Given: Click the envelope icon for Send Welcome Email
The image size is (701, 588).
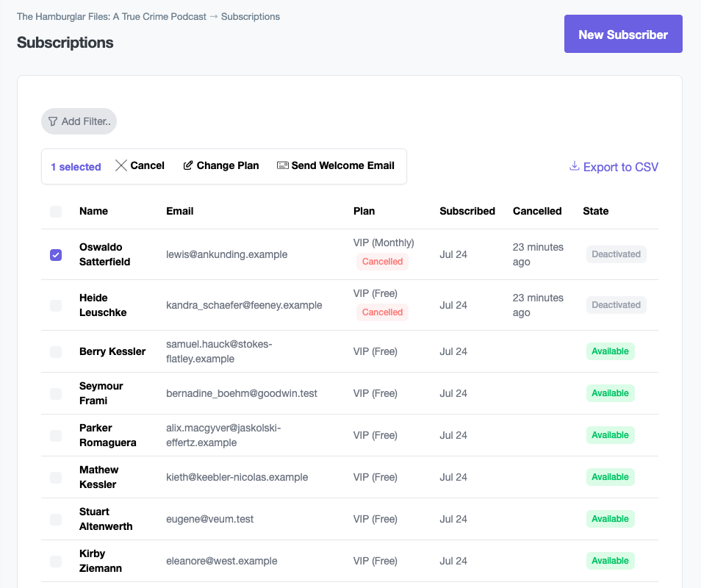Looking at the screenshot, I should [x=283, y=165].
